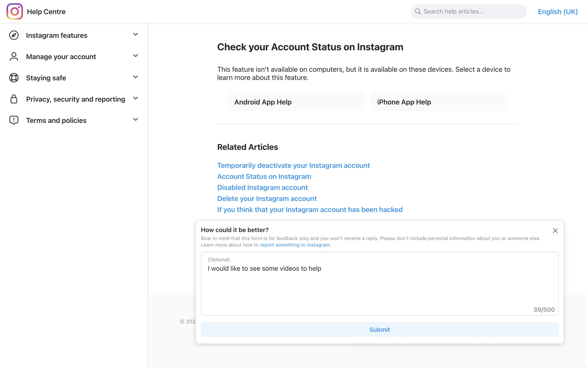The height and width of the screenshot is (368, 588).
Task: Select the iPhone App Help tab
Action: [x=439, y=102]
